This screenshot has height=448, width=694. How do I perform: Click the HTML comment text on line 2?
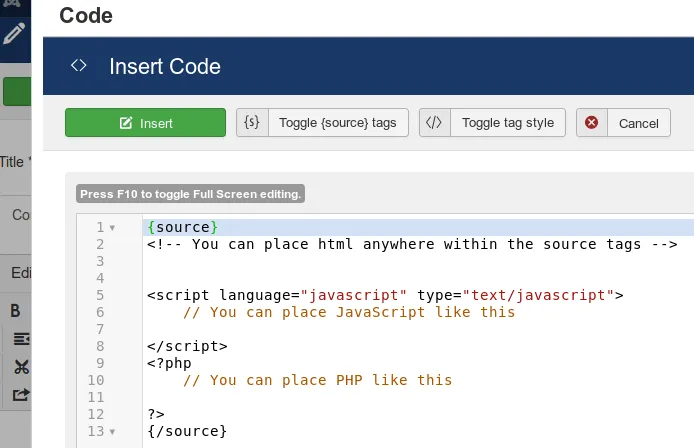pyautogui.click(x=412, y=244)
